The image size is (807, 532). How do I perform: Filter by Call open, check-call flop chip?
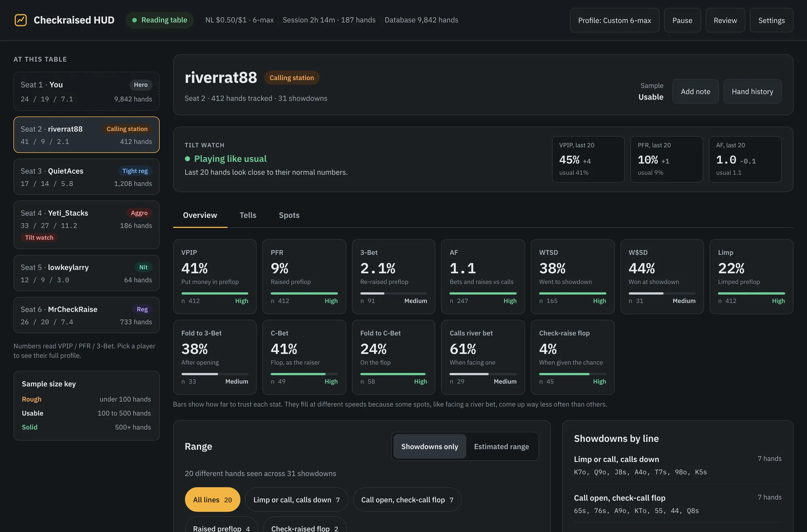pyautogui.click(x=407, y=500)
